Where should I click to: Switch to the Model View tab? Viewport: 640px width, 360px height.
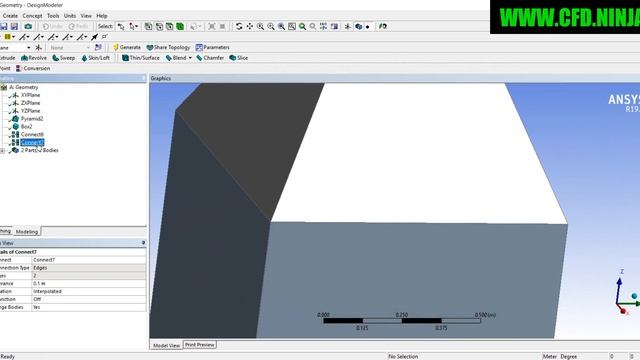pos(166,345)
